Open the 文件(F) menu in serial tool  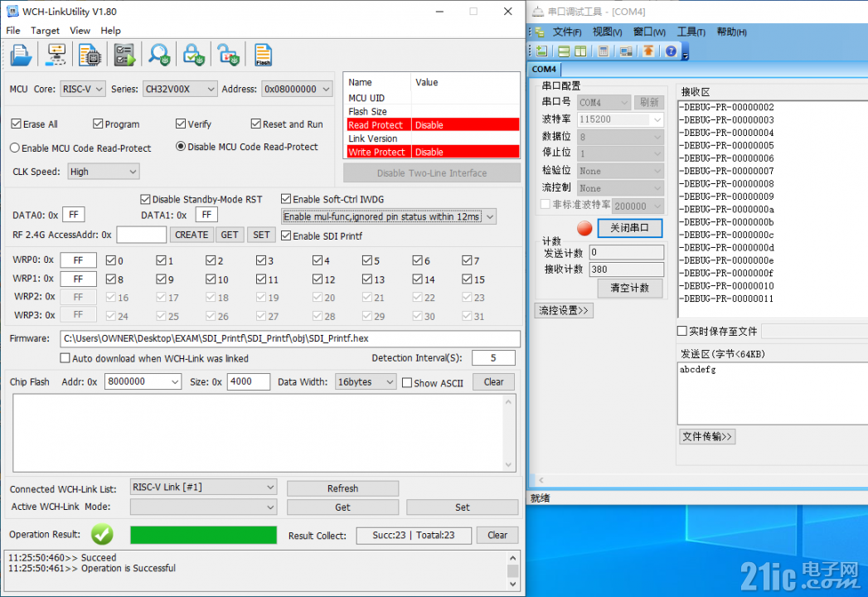567,32
